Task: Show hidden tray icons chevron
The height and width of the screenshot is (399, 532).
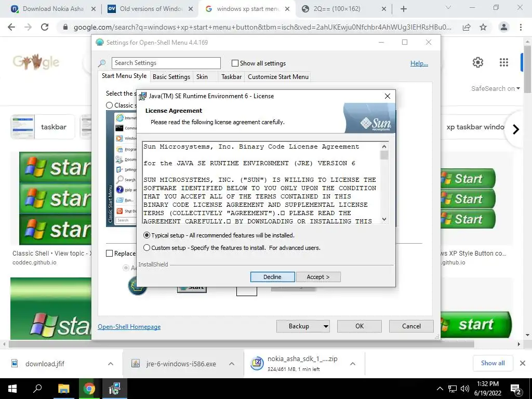Action: pos(440,389)
